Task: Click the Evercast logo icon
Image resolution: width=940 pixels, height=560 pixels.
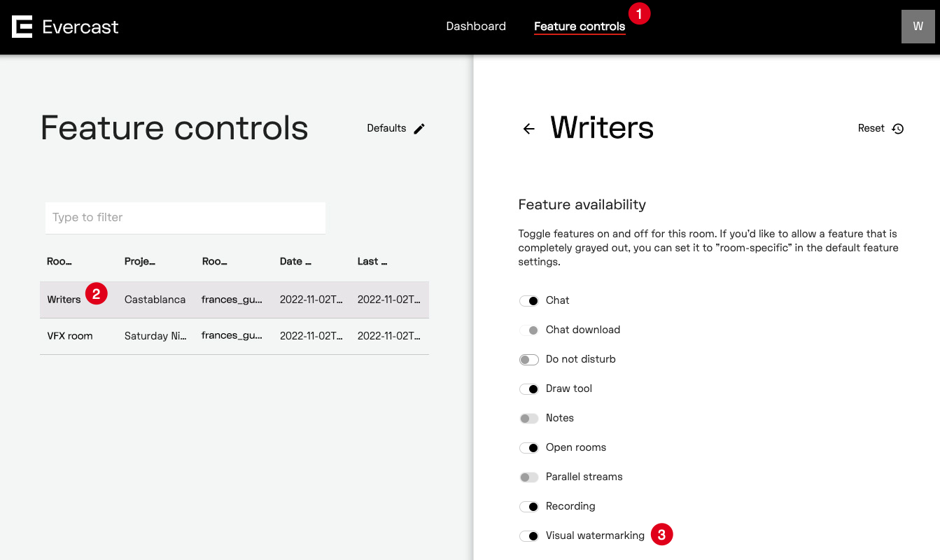Action: (x=22, y=27)
